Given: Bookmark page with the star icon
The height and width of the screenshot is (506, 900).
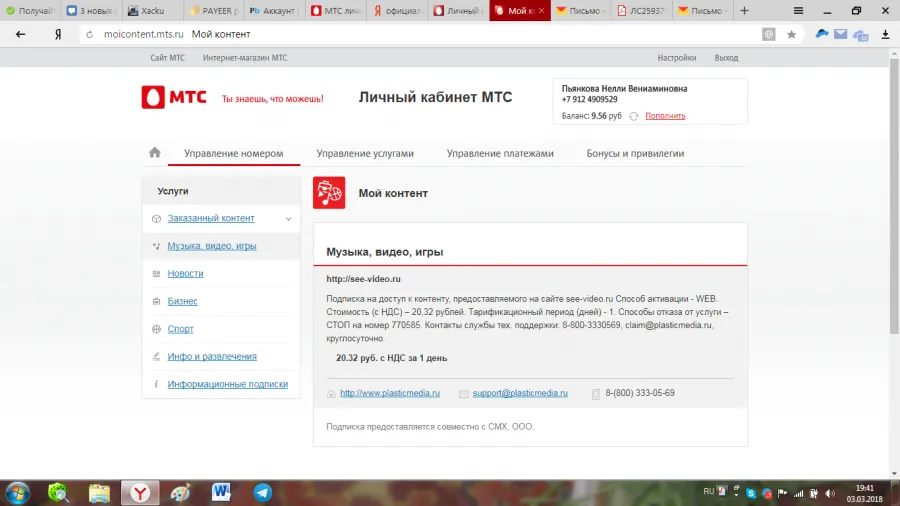Looking at the screenshot, I should (x=792, y=34).
